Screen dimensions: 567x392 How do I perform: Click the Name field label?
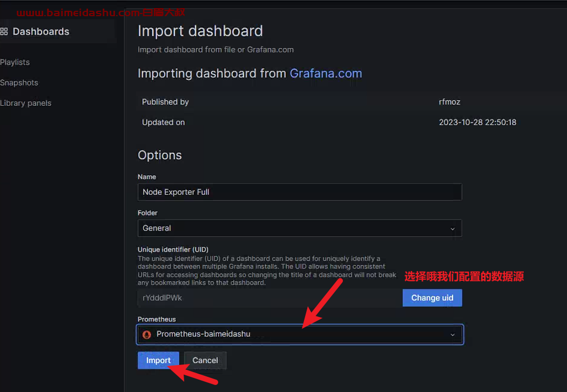(x=147, y=177)
